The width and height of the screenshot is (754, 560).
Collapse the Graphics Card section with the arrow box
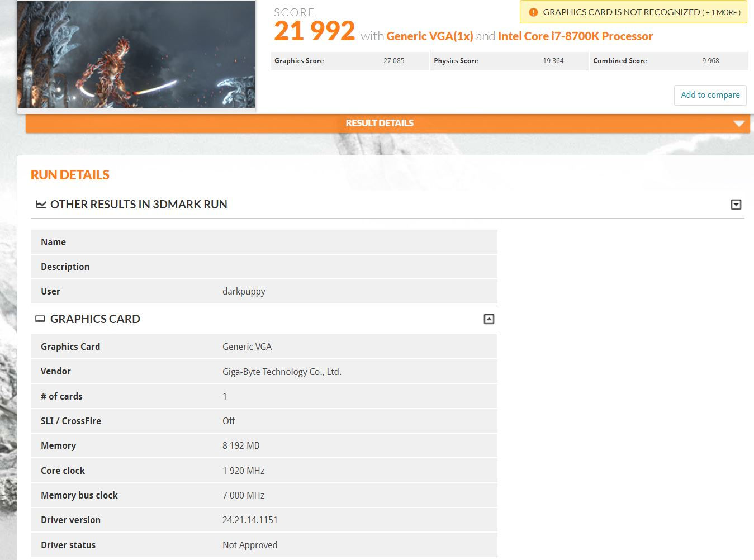(489, 319)
